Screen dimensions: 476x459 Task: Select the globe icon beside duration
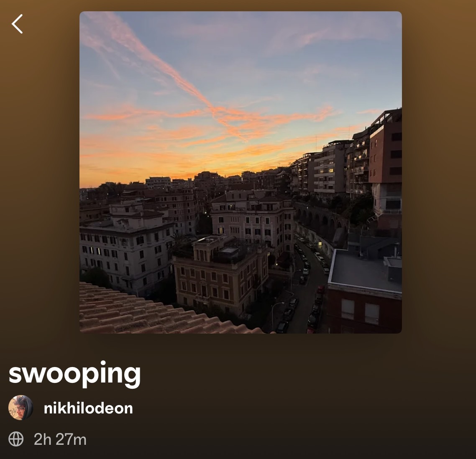pyautogui.click(x=16, y=439)
